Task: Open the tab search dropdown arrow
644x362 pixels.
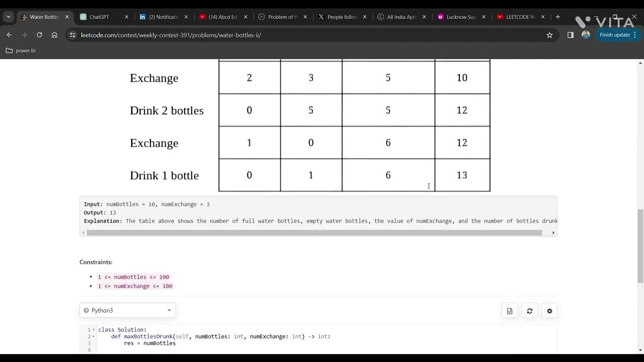Action: coord(9,17)
